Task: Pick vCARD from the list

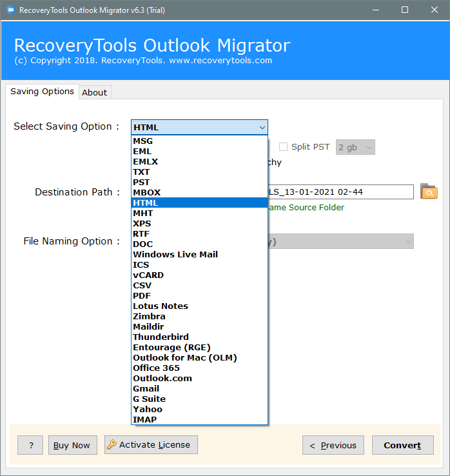Action: (x=199, y=275)
